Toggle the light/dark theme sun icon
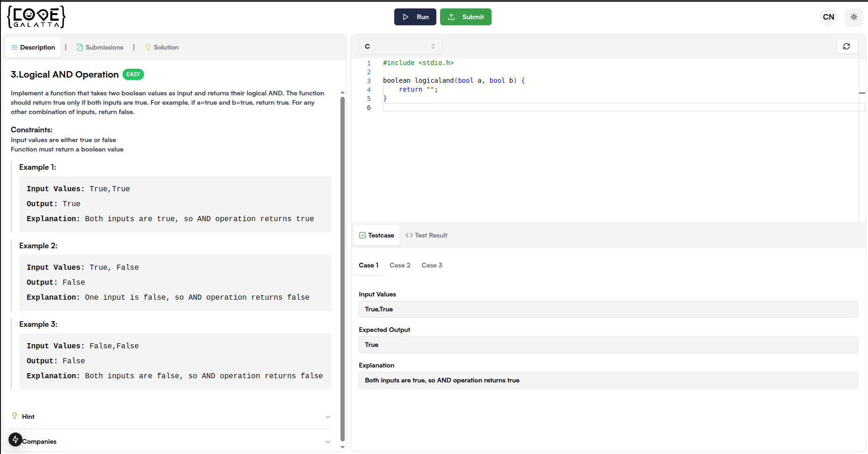868x454 pixels. (854, 17)
